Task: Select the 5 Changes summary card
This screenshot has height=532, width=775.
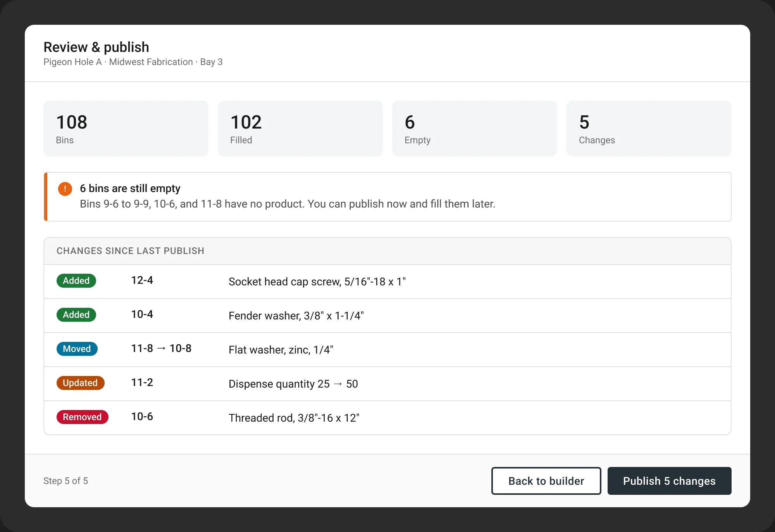Action: pyautogui.click(x=649, y=129)
